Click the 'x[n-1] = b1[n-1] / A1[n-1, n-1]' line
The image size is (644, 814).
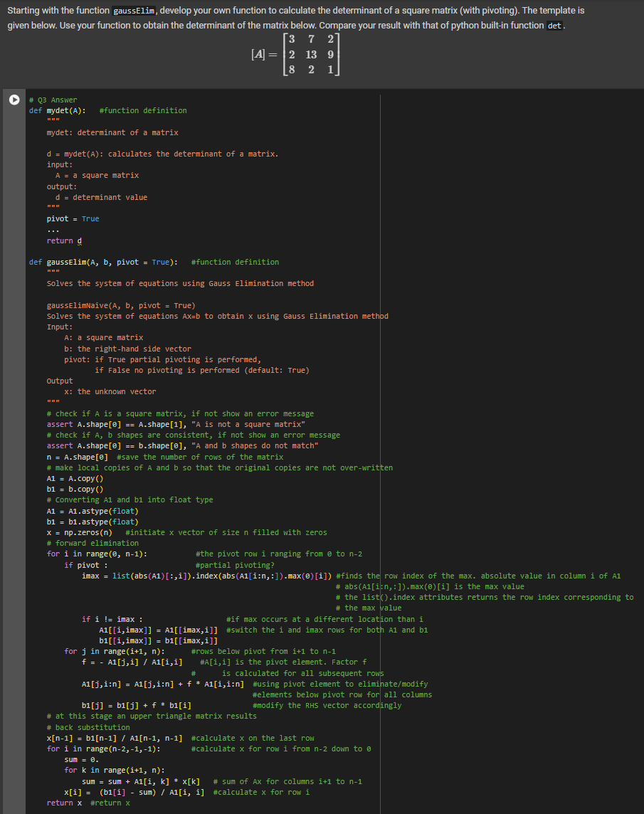pos(115,738)
